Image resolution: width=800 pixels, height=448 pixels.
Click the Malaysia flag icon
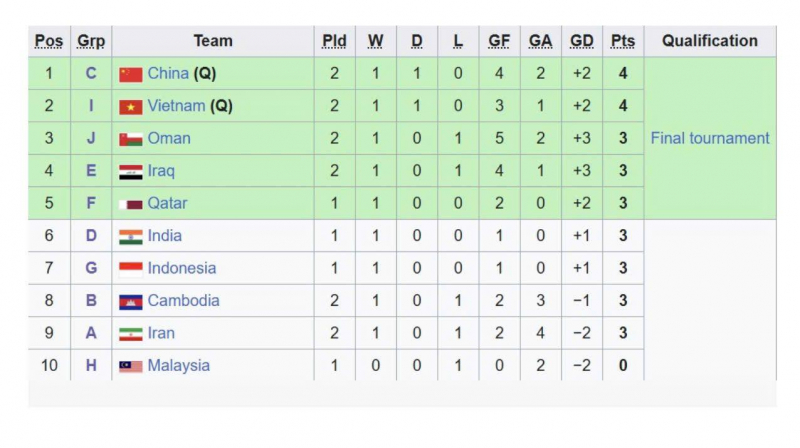coord(130,366)
